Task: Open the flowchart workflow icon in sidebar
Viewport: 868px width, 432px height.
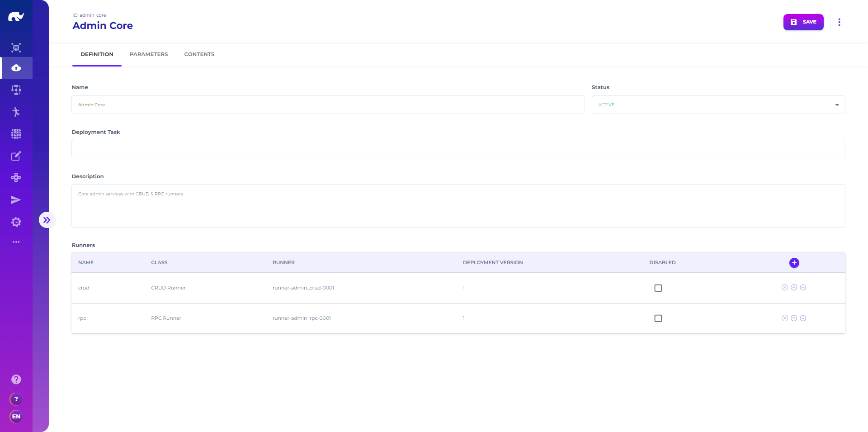Action: pos(16,90)
